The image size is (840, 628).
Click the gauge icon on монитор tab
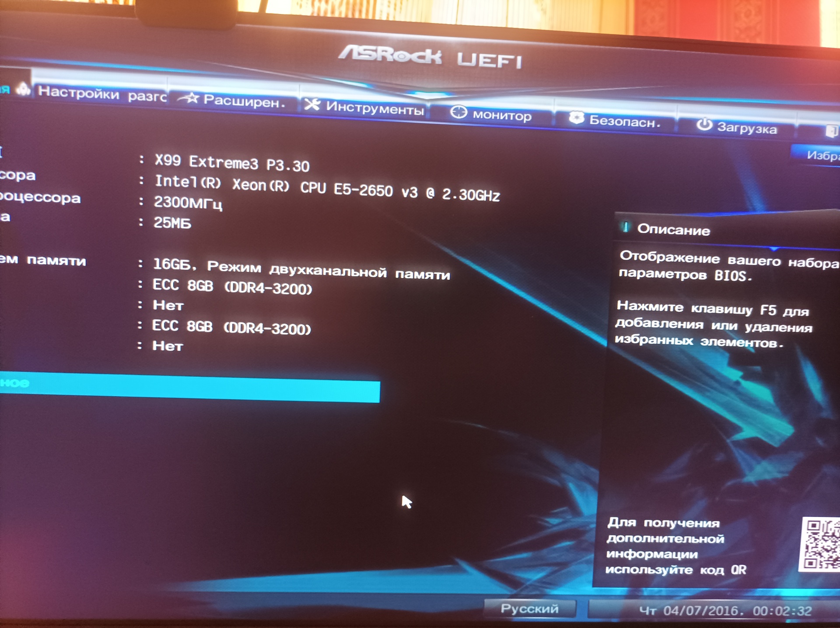[x=458, y=112]
